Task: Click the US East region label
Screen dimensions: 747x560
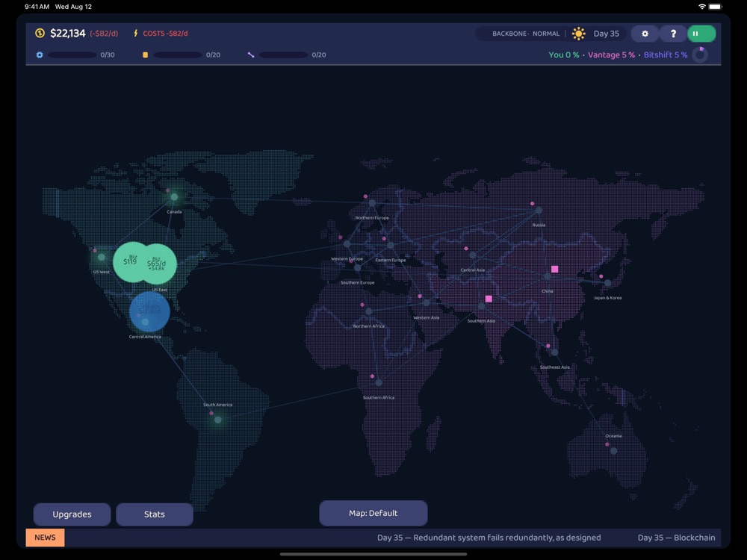Action: pos(160,290)
